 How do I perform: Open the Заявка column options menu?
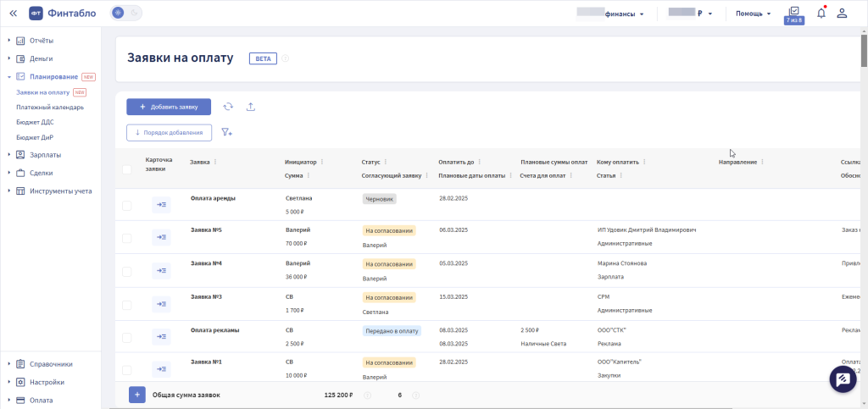tap(215, 162)
